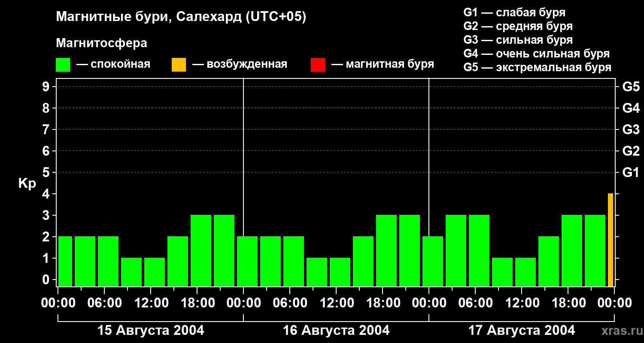Click the 17 Августа 03:00–06:00 bar
644x343 pixels.
click(456, 250)
